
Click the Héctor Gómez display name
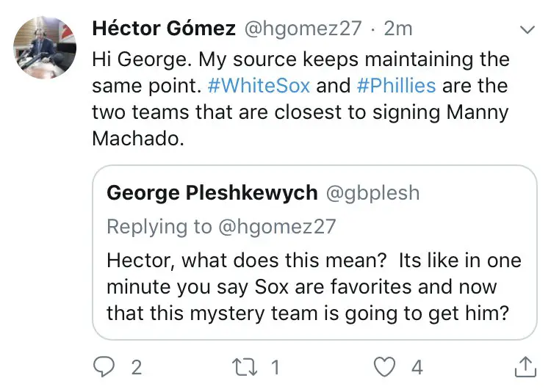[164, 29]
